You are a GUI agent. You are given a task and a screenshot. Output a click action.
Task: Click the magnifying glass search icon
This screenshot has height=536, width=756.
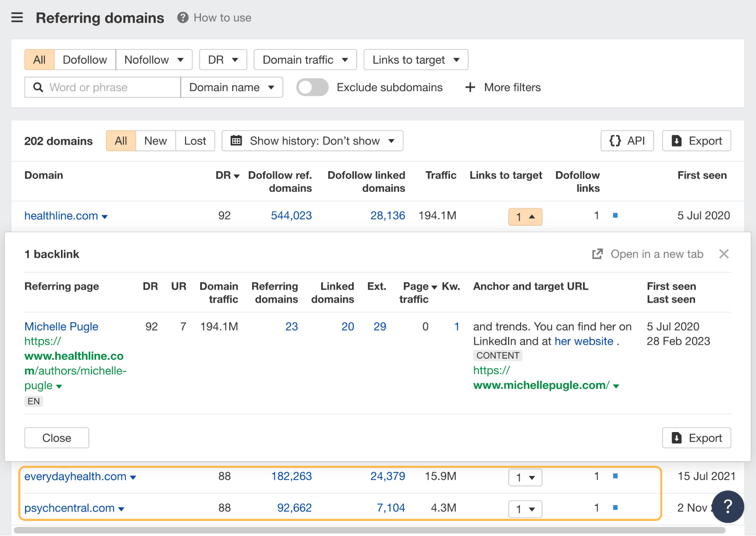click(38, 87)
